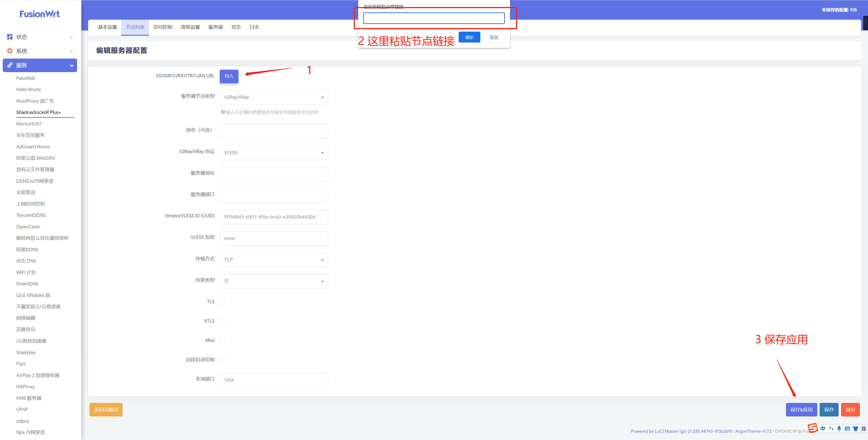Collapse the 服务 sidebar menu

point(40,65)
